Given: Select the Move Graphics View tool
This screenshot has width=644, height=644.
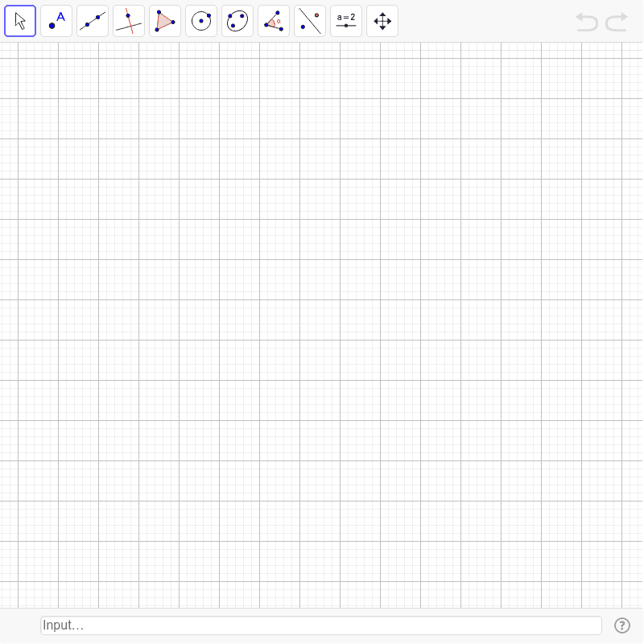Looking at the screenshot, I should coord(382,20).
